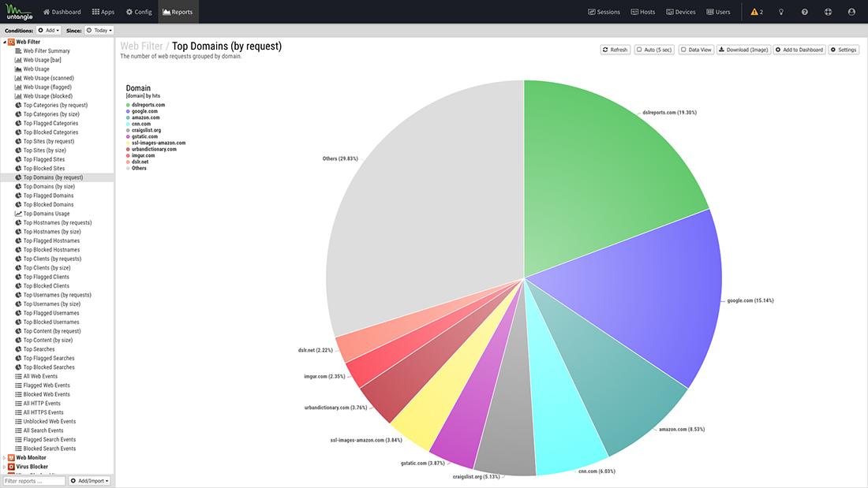Viewport: 868px width, 488px height.
Task: Click the Virus Blocker app icon
Action: coord(11,467)
